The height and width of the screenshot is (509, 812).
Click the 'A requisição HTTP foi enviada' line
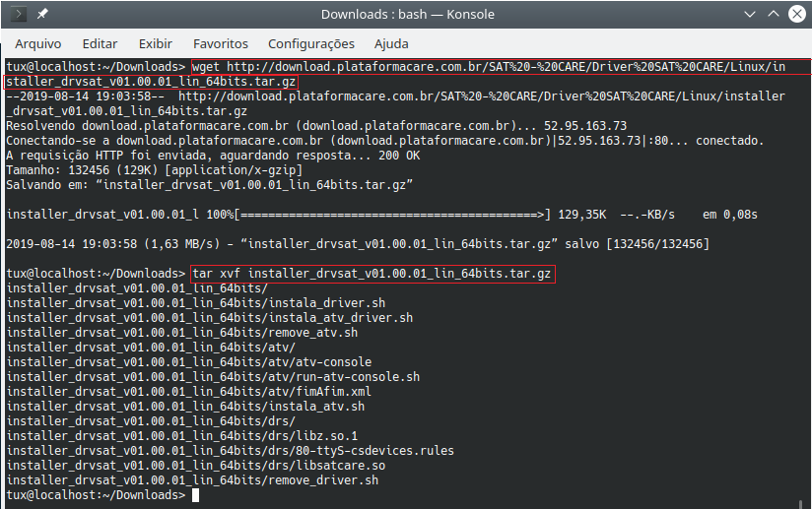(213, 156)
